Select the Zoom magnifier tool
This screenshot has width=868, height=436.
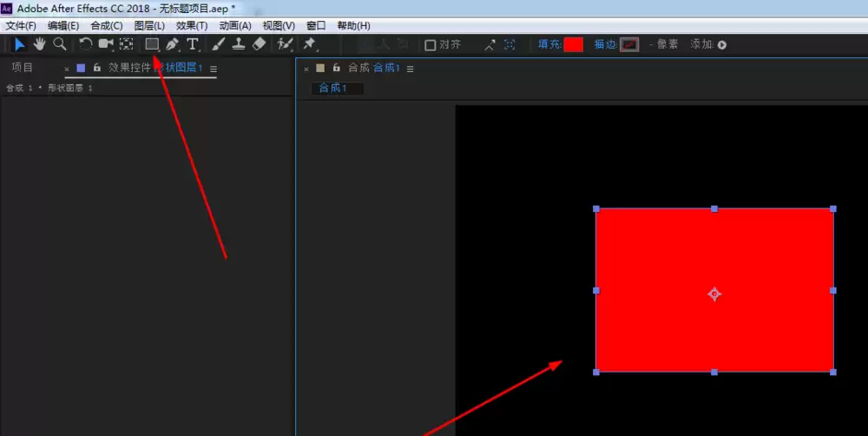[59, 44]
